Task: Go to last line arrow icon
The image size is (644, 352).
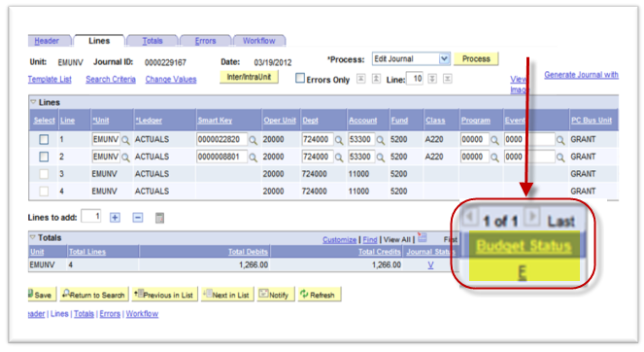Action: (x=448, y=78)
